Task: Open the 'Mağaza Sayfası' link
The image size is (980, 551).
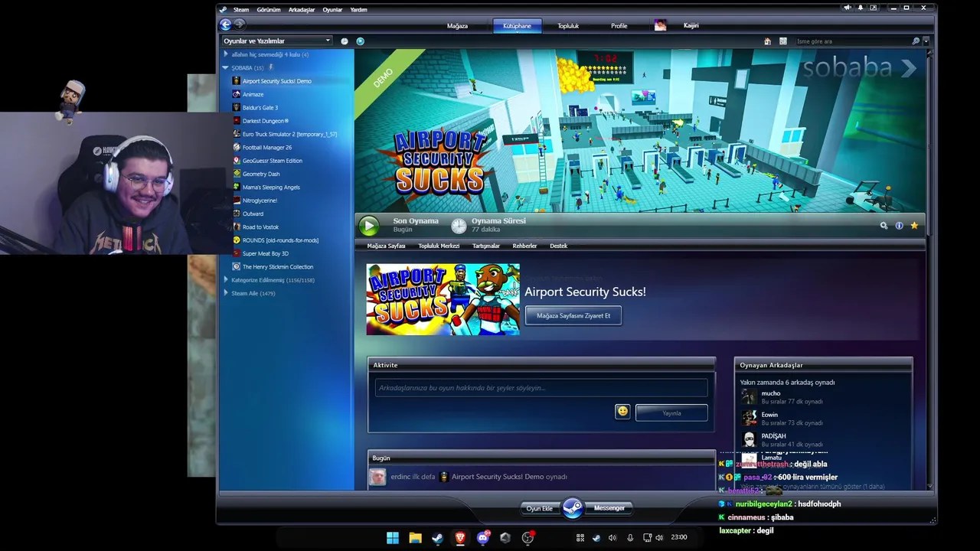Action: tap(386, 246)
